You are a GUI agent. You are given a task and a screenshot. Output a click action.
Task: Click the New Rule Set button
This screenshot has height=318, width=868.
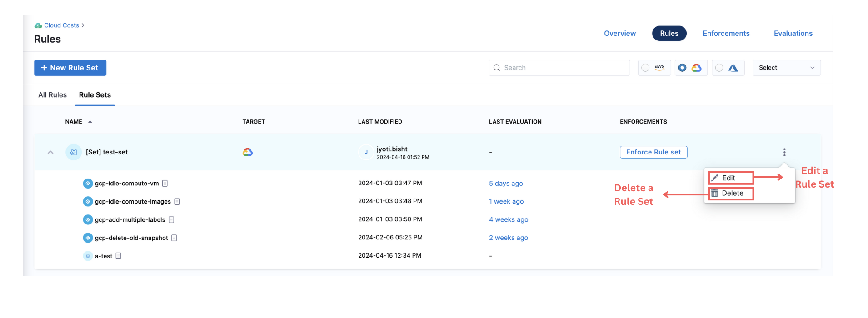tap(70, 68)
